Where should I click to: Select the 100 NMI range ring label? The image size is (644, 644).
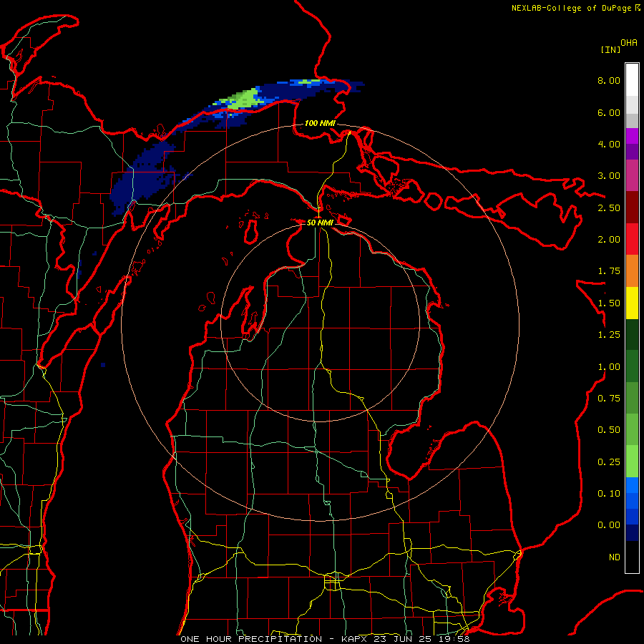[320, 123]
